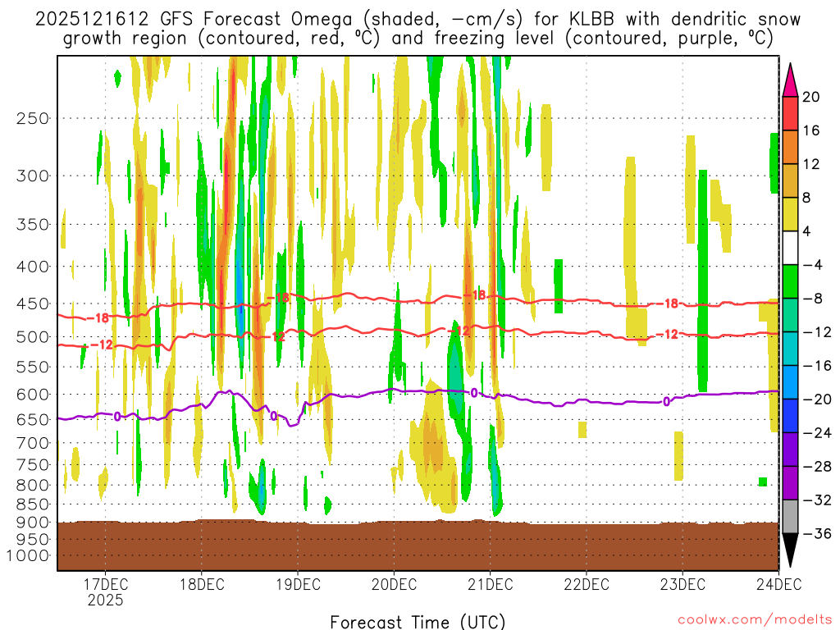
Task: Click the purple swatch for -24 to -28
Action: coord(790,449)
